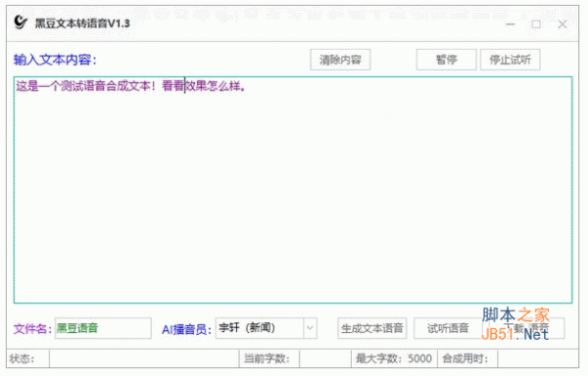Click the 清除内容 button
Viewport: 588px width, 376px height.
(x=340, y=60)
